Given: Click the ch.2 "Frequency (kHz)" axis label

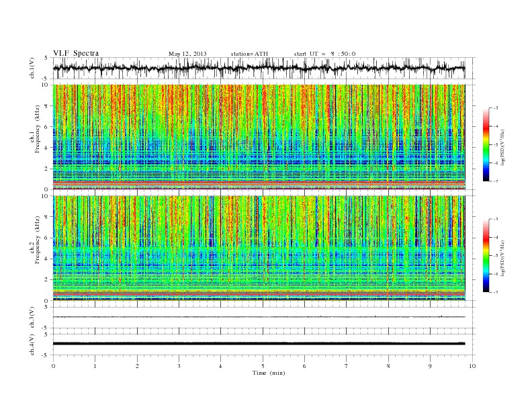Looking at the screenshot, I should click(38, 239).
